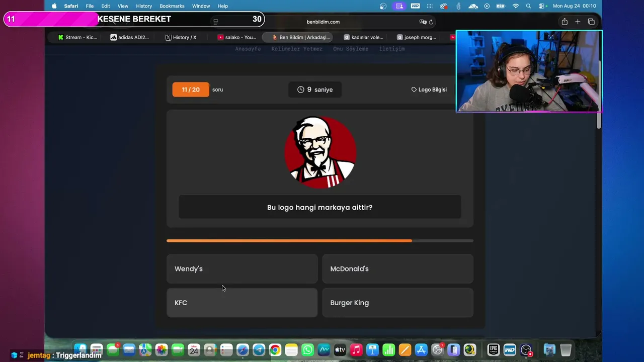Image resolution: width=644 pixels, height=362 pixels.
Task: Click the question text 'Bu logo hangi markaya aittir?'
Action: (x=320, y=207)
